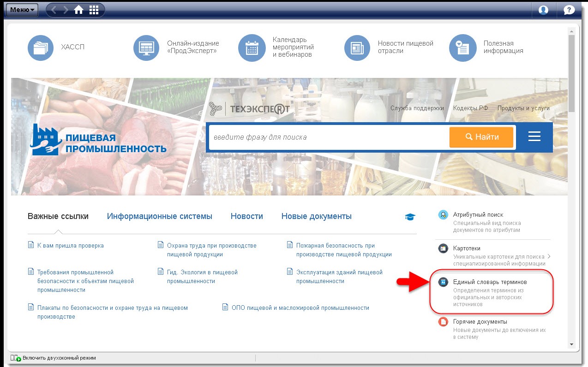Click the Атрибутный поиск icon
The image size is (588, 367).
tap(443, 215)
